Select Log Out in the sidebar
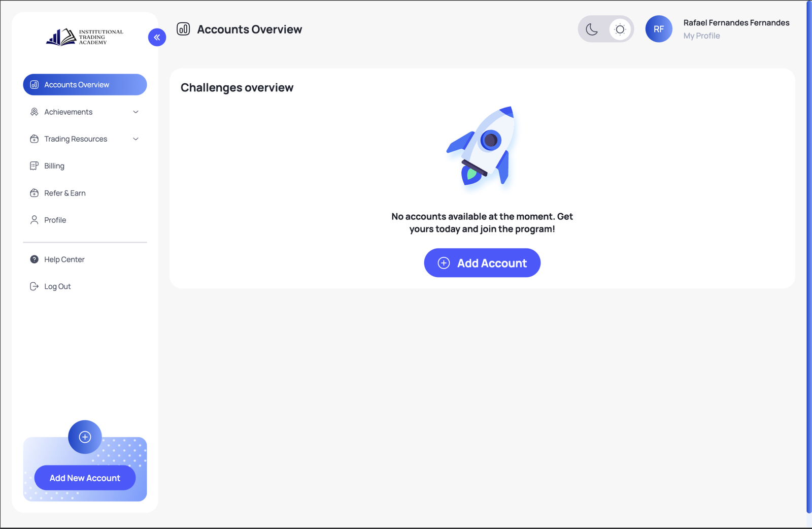 57,287
